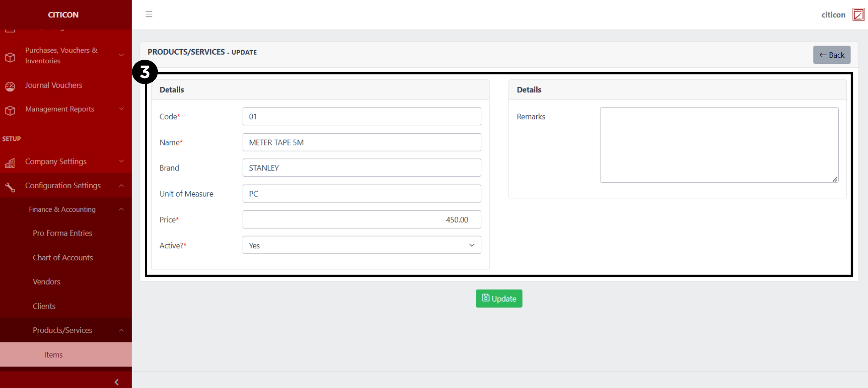Click the box icon beside Purchases, Vouchers & Inventories
868x388 pixels.
click(x=10, y=57)
